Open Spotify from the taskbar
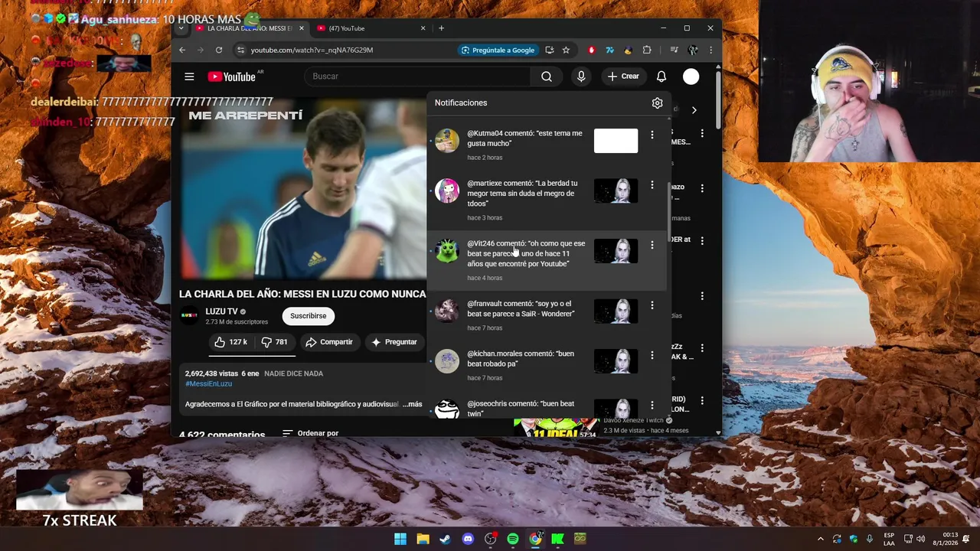 pyautogui.click(x=513, y=539)
